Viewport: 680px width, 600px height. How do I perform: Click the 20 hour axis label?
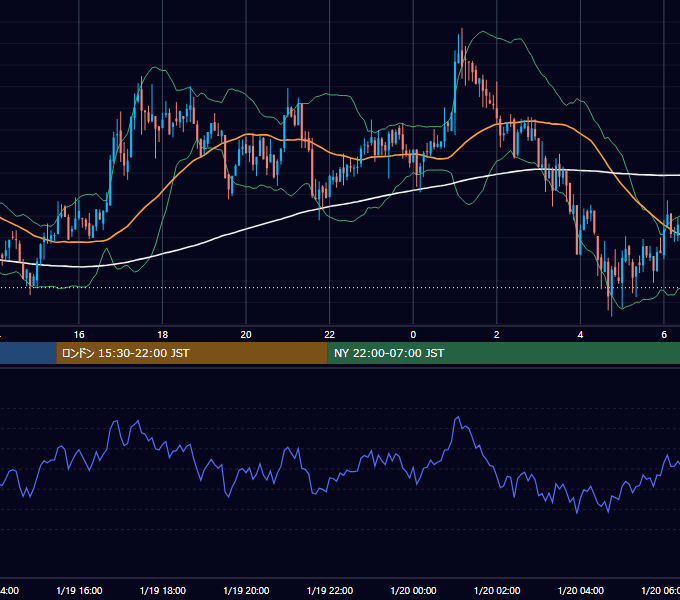246,335
